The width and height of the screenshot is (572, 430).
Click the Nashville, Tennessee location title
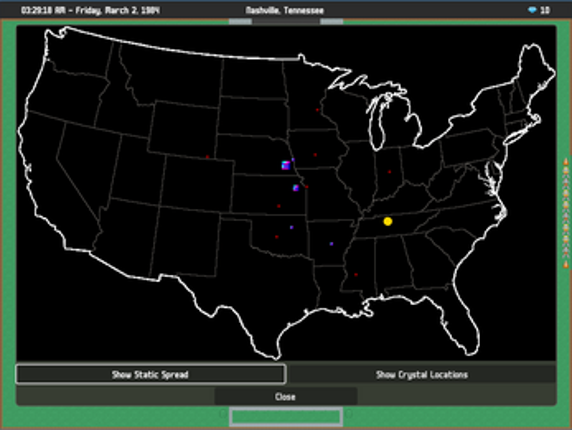point(285,10)
